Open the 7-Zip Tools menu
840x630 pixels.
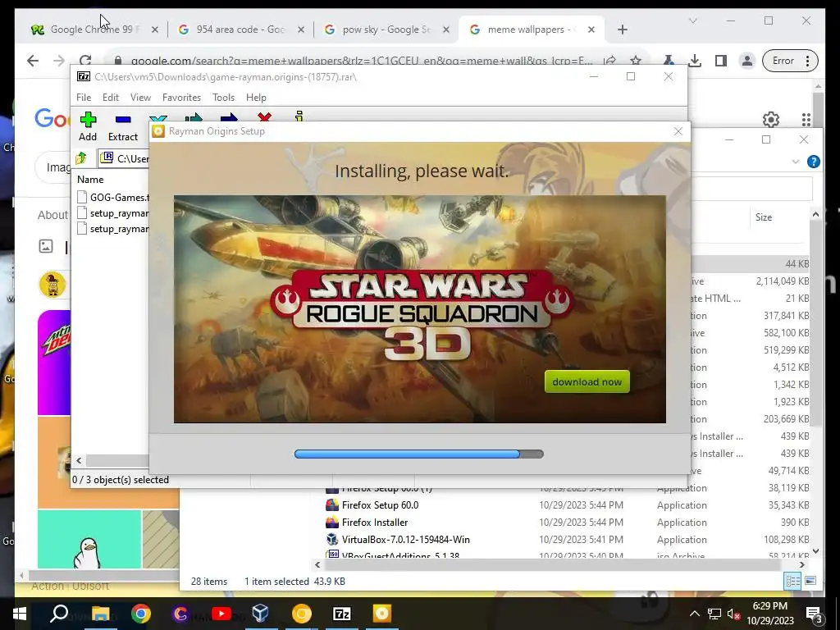[223, 98]
